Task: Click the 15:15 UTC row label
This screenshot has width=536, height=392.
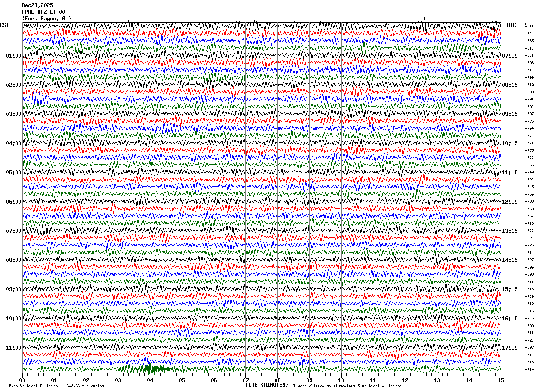Action: [510, 289]
